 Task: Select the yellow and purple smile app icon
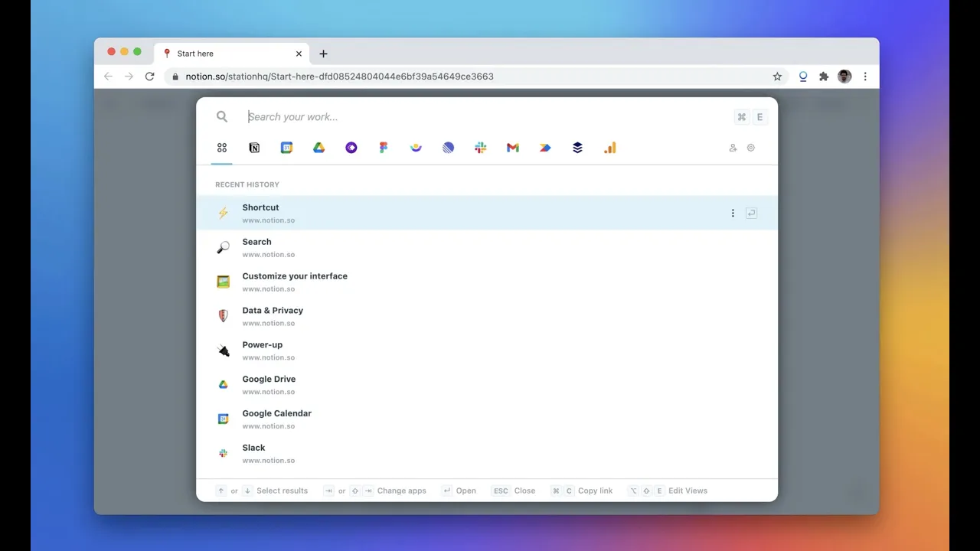[416, 148]
